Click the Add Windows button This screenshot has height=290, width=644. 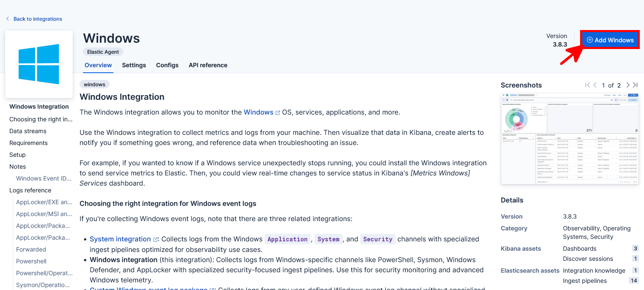(x=610, y=40)
